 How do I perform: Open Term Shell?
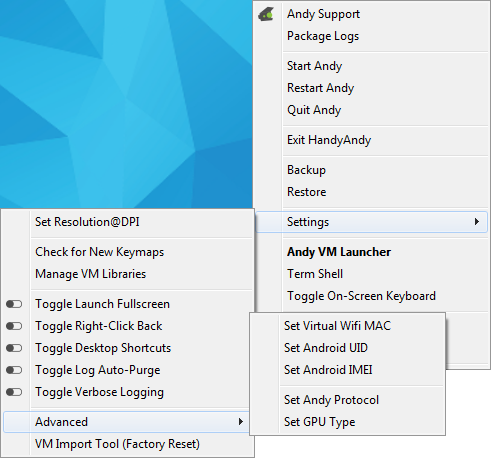tap(315, 274)
